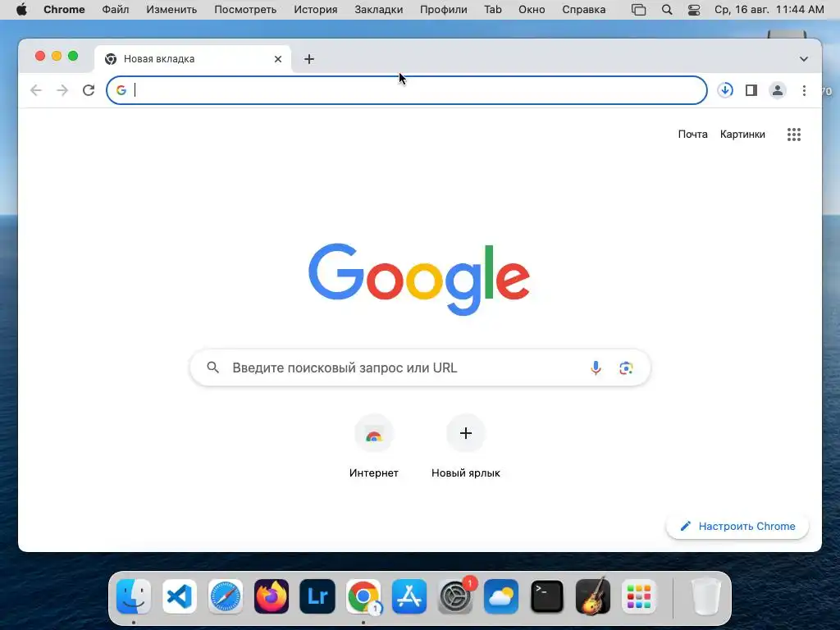Open the Справка menu
Screen dimensions: 840x630
pos(583,10)
